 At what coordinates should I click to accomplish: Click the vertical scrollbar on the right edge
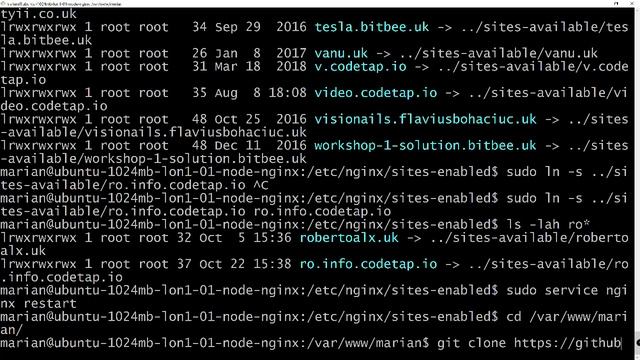pyautogui.click(x=637, y=184)
